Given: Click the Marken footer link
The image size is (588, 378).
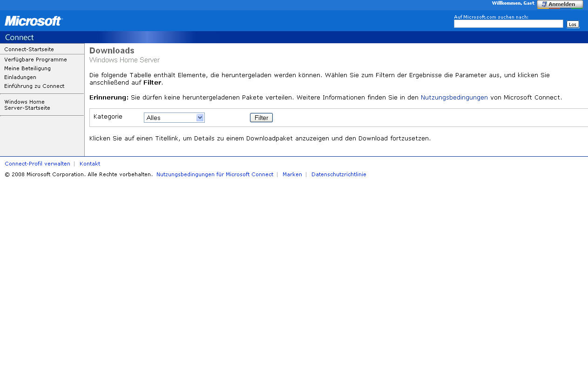Looking at the screenshot, I should pos(292,174).
